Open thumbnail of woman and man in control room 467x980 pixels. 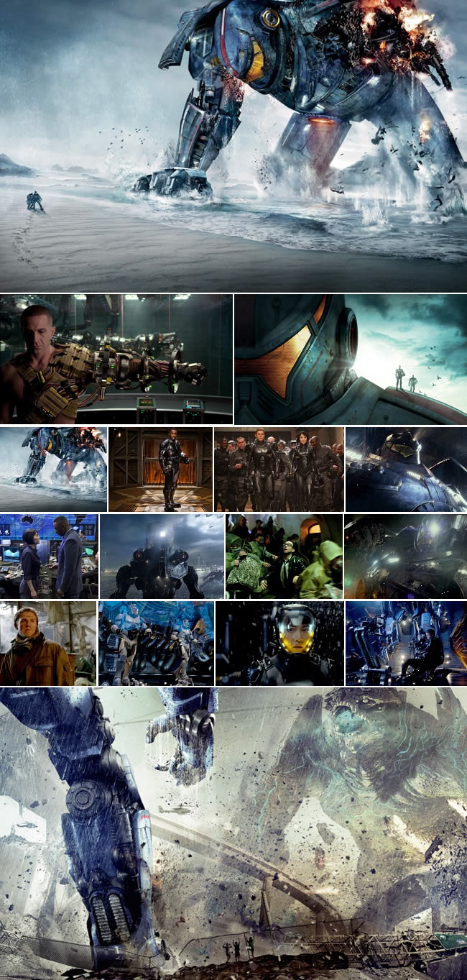(x=49, y=557)
